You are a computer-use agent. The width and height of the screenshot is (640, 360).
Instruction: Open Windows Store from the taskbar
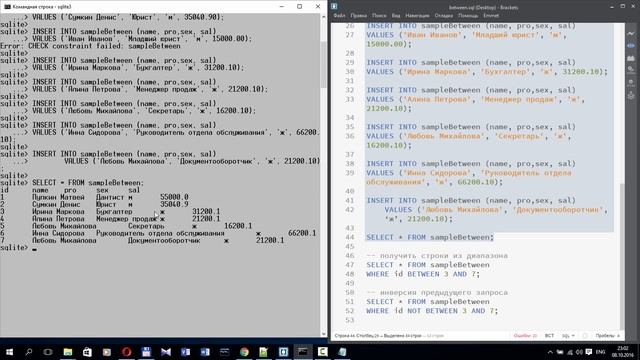87,352
